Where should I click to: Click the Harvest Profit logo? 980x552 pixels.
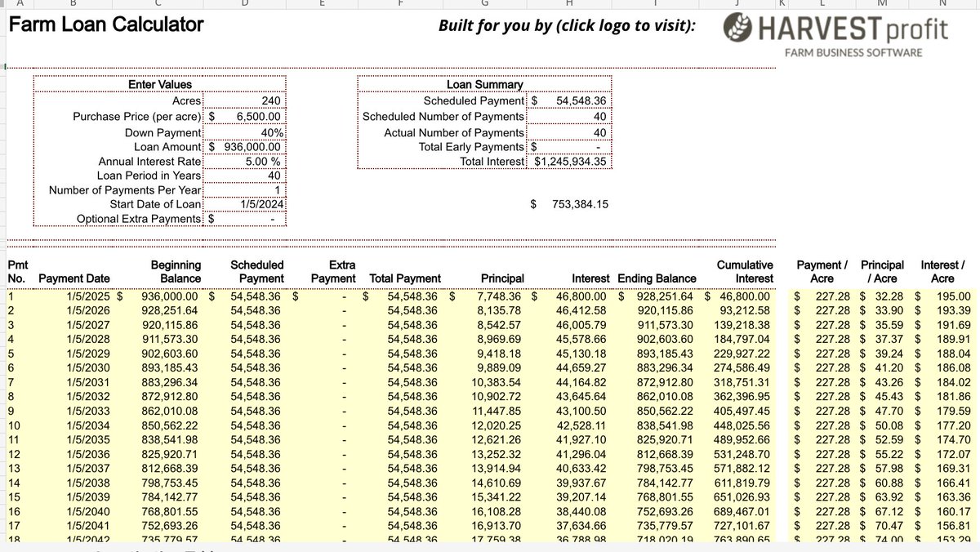[x=836, y=35]
